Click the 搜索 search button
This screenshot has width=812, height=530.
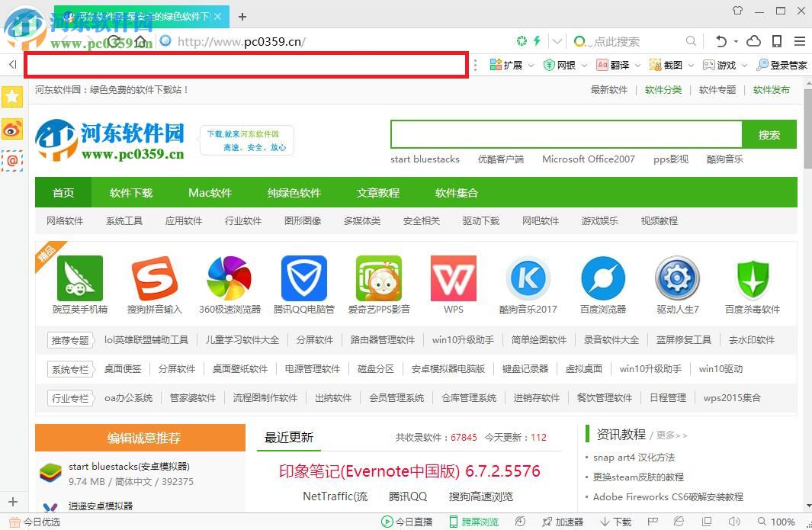click(x=769, y=134)
